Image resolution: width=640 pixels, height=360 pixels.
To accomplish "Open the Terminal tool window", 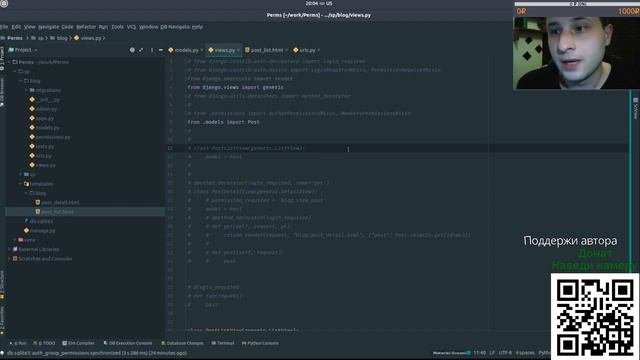I will [223, 343].
